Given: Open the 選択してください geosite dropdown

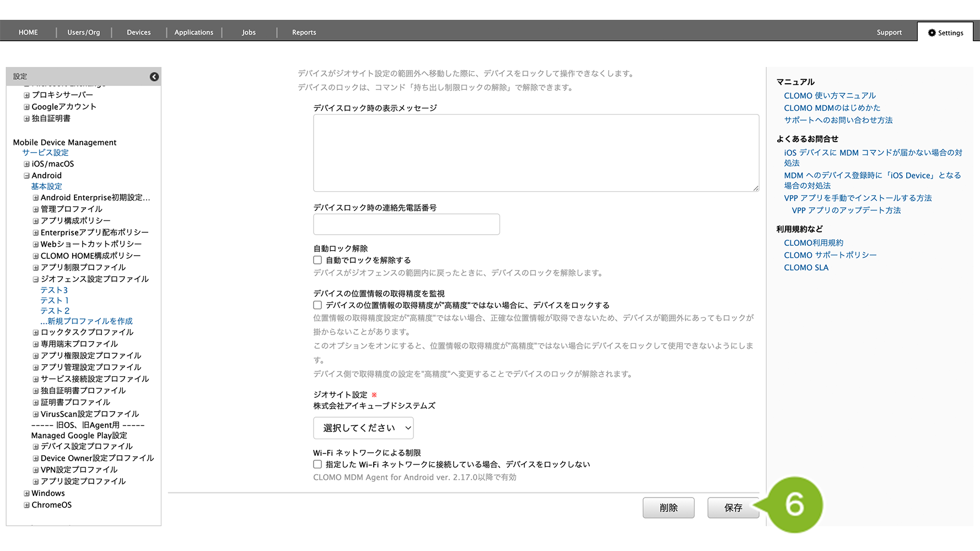Looking at the screenshot, I should (x=363, y=428).
